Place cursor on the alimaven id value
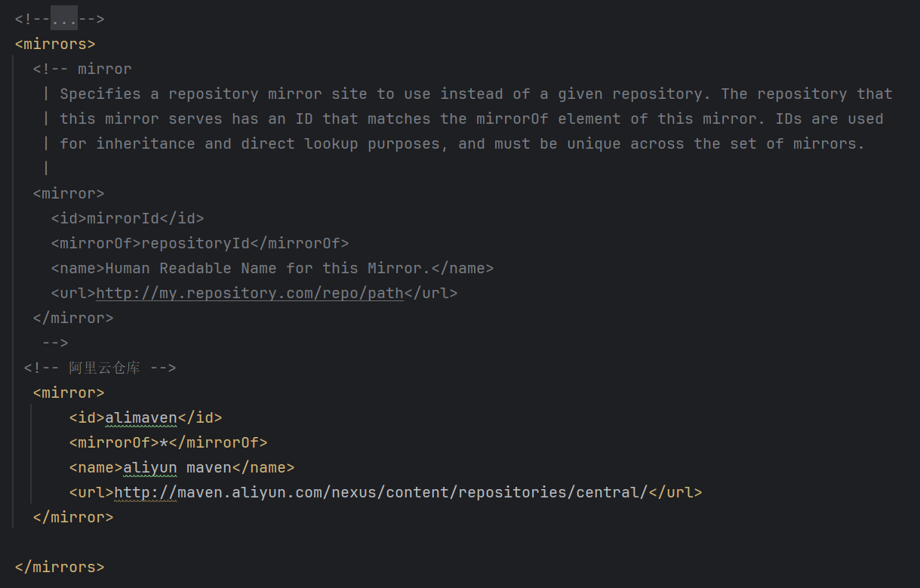 click(141, 417)
